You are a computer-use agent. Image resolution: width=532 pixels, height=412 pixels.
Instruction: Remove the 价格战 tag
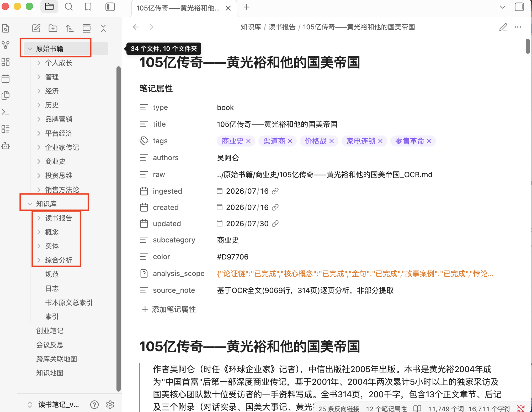click(x=332, y=141)
